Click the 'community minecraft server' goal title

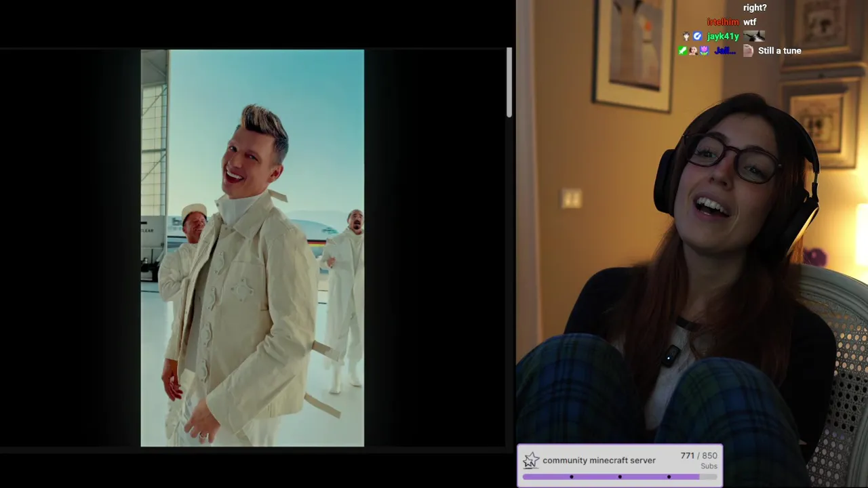pyautogui.click(x=599, y=460)
